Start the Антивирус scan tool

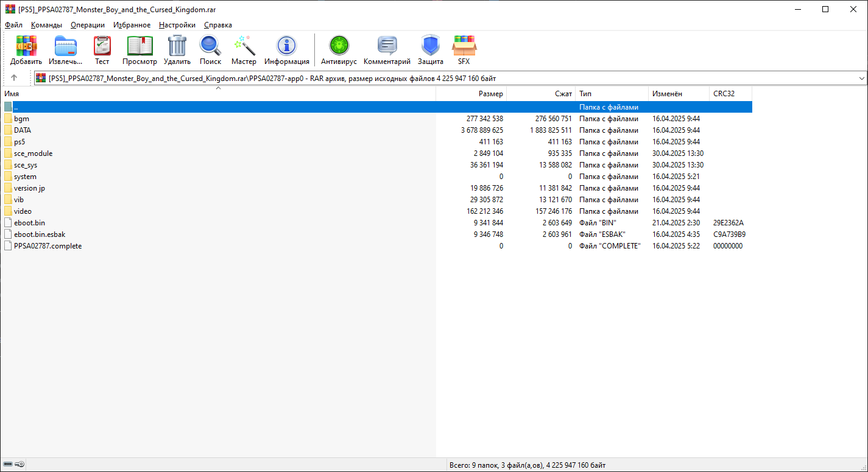[339, 50]
